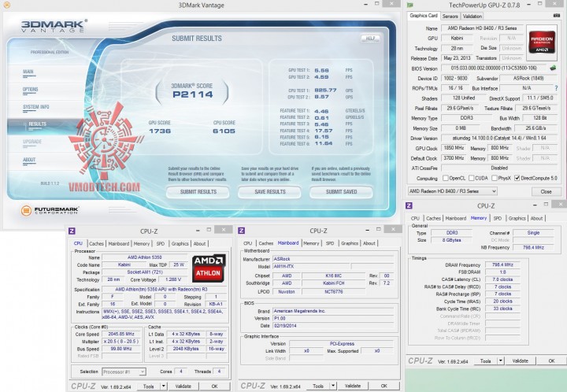Click the Help button in 3DMark
The image size is (567, 392).
[x=370, y=38]
